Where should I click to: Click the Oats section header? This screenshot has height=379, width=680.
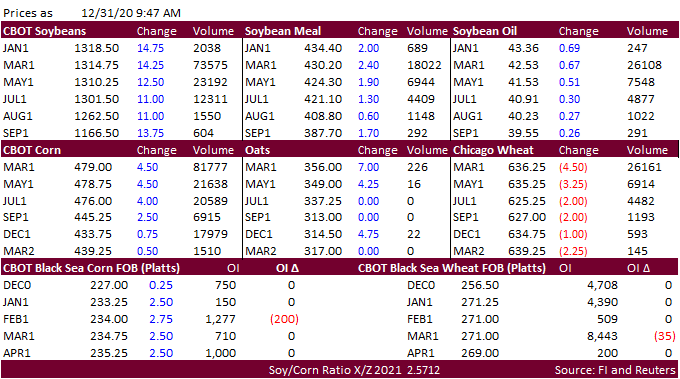pyautogui.click(x=257, y=150)
